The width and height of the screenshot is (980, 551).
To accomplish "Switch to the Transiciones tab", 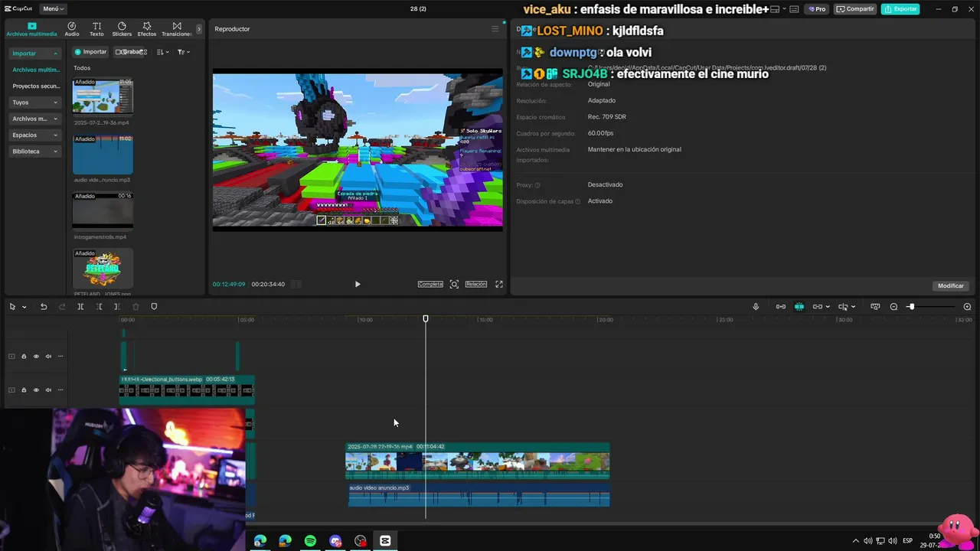I will click(177, 29).
